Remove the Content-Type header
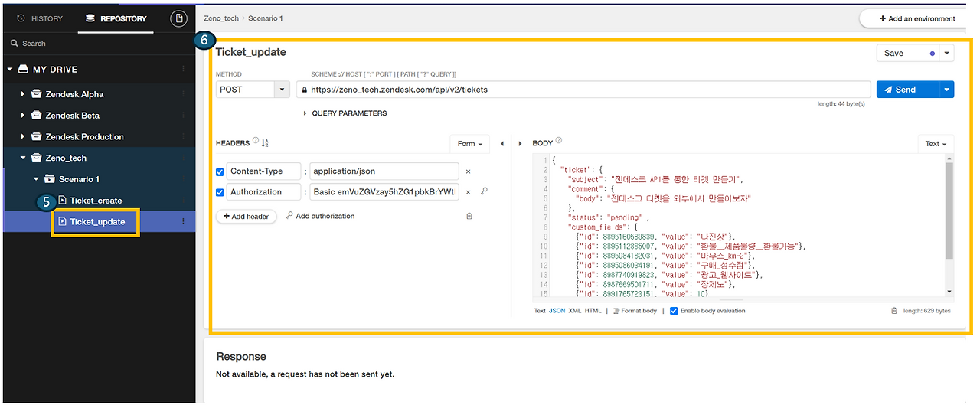The height and width of the screenshot is (405, 980). pyautogui.click(x=469, y=171)
